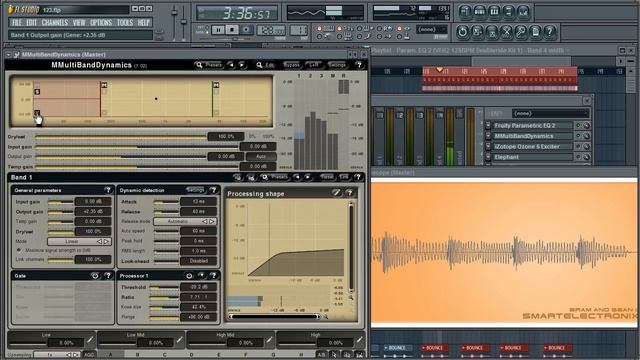This screenshot has width=640, height=360.
Task: Click the Threshold value field in Processor 1
Action: pos(198,287)
